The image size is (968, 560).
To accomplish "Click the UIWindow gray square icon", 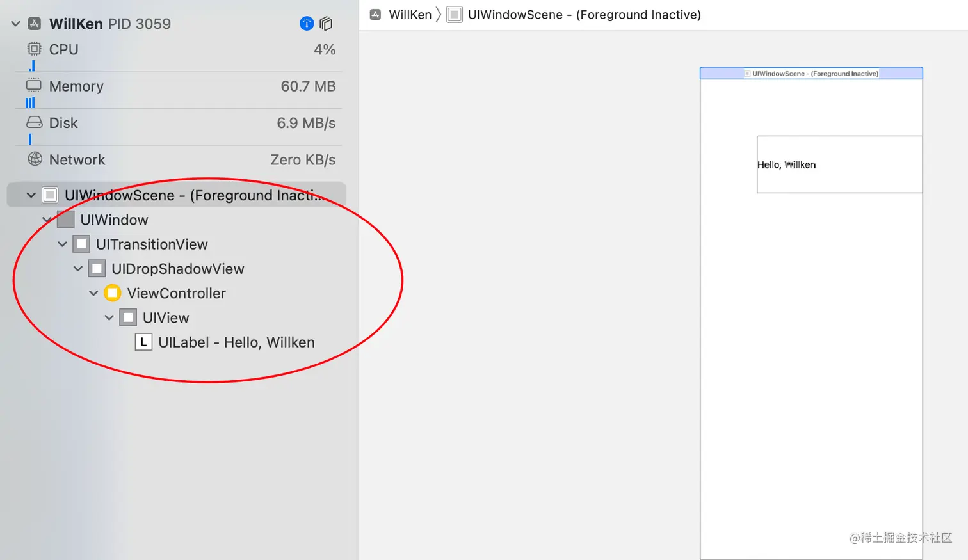I will pos(65,220).
